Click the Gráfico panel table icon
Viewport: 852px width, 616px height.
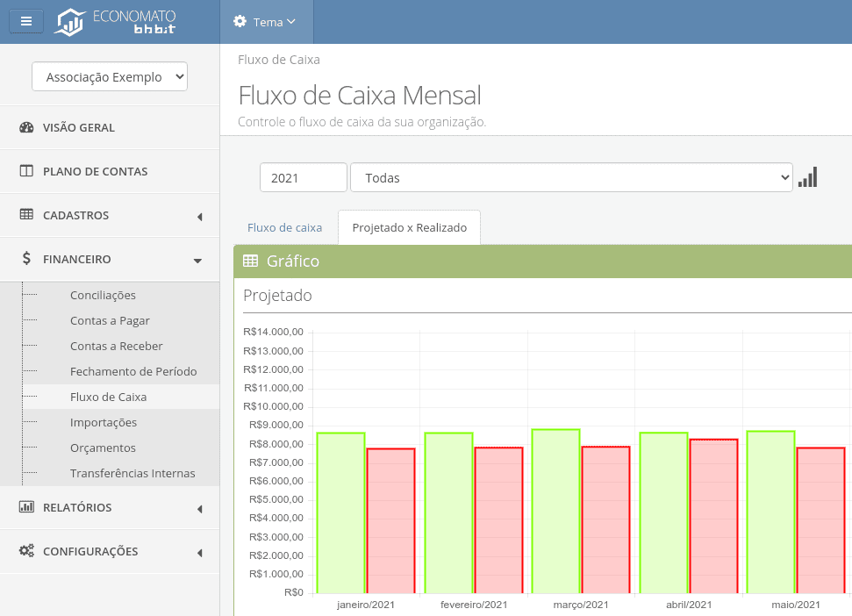[250, 261]
